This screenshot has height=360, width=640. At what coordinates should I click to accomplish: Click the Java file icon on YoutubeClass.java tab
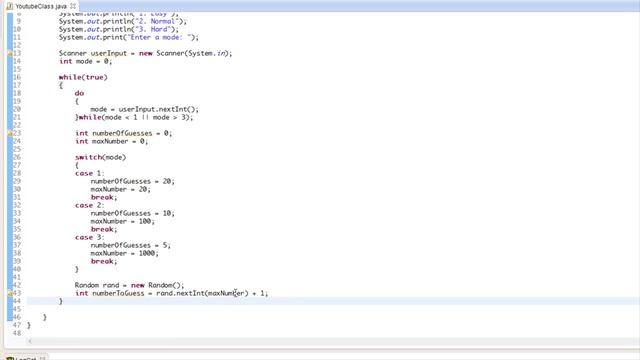pyautogui.click(x=10, y=6)
